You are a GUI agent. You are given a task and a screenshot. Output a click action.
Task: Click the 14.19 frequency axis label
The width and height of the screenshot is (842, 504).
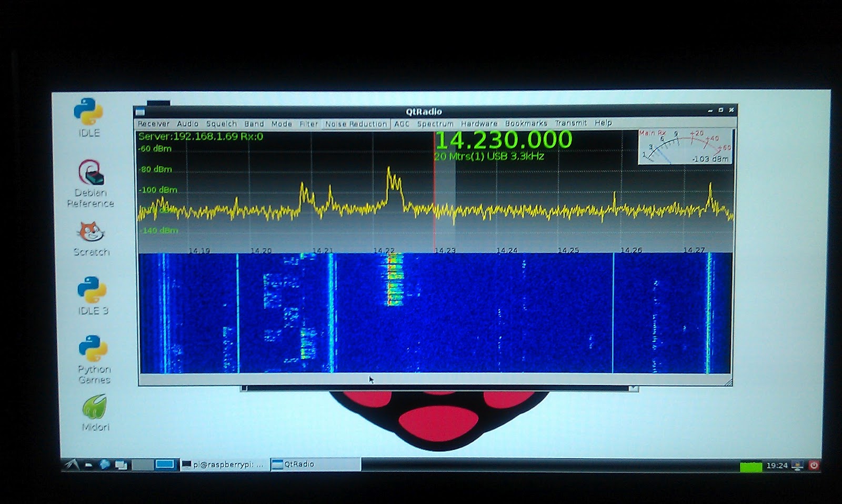(199, 250)
